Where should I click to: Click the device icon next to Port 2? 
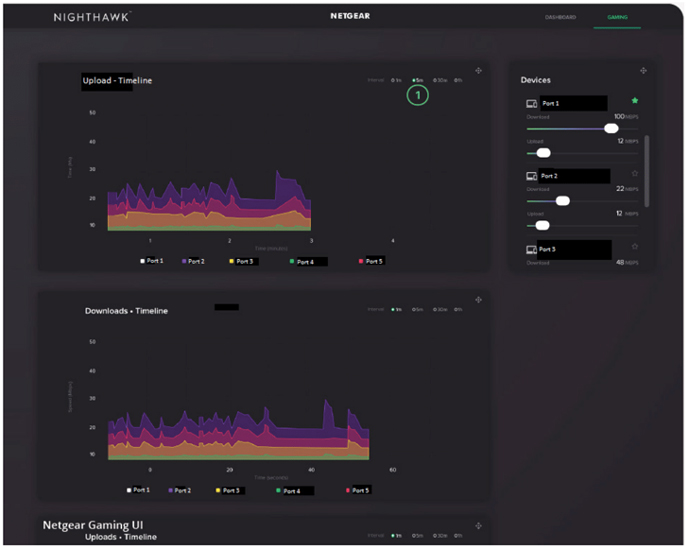[x=532, y=176]
